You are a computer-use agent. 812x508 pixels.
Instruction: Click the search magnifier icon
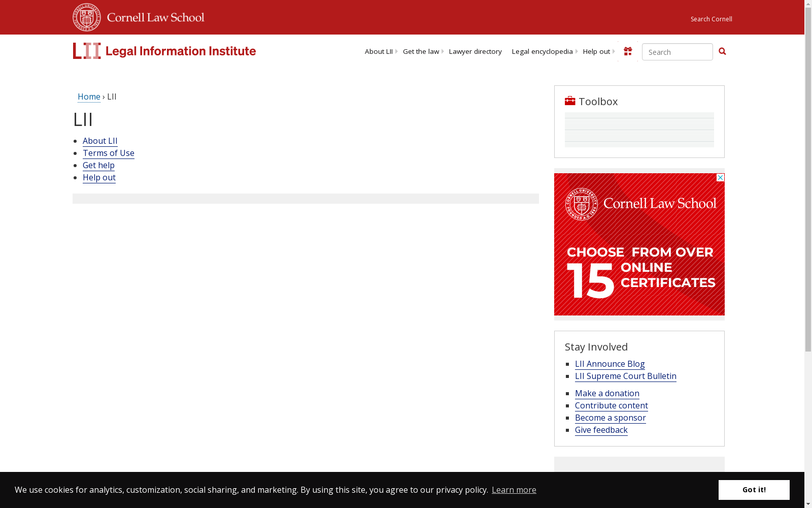(722, 51)
